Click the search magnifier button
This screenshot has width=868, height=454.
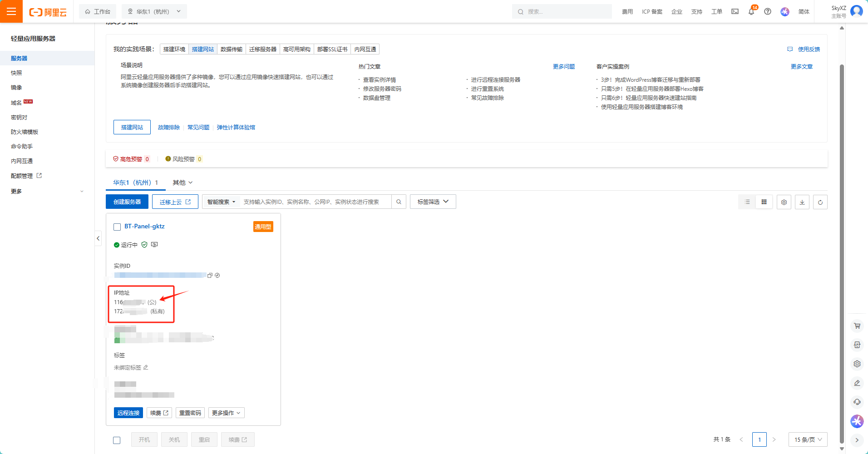point(399,202)
